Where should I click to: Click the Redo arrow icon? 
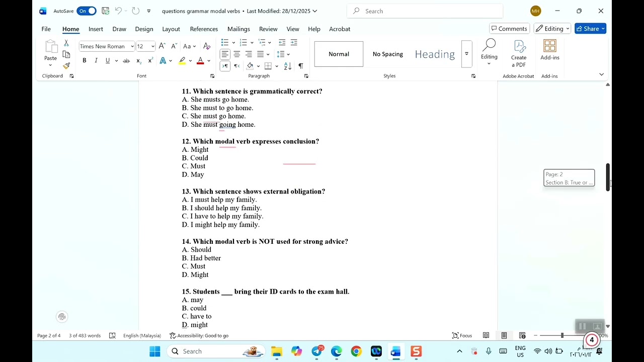coord(135,11)
